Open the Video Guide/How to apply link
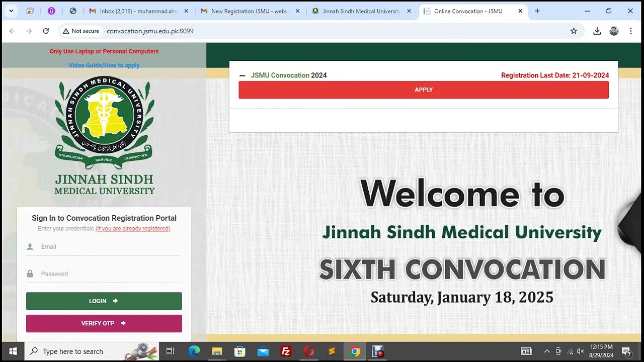 pyautogui.click(x=104, y=65)
